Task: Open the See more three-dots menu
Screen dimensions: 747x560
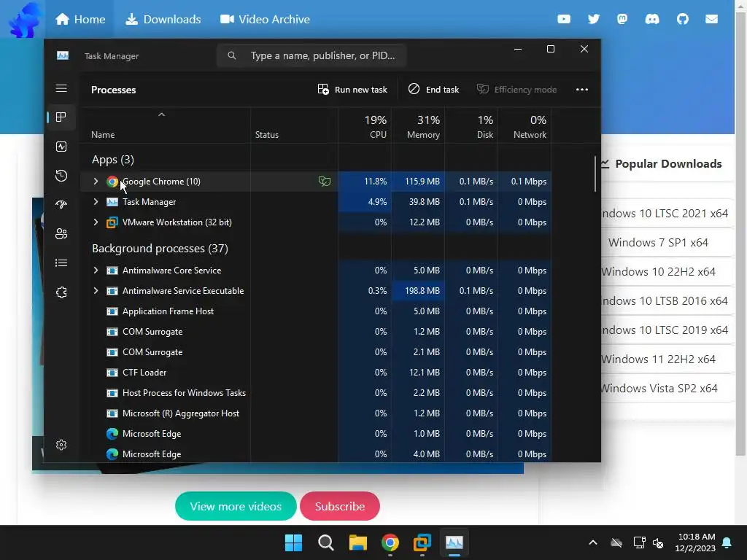Action: point(581,90)
